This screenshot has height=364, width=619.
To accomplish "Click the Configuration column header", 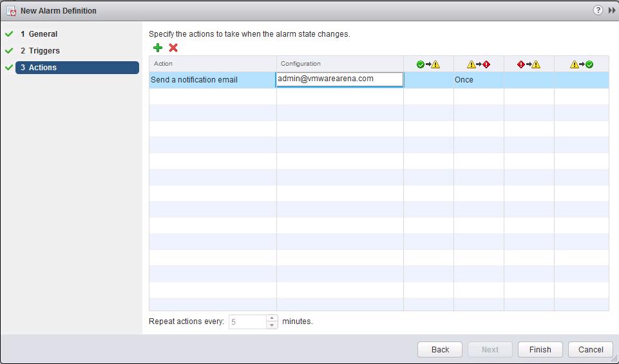I will pos(339,64).
